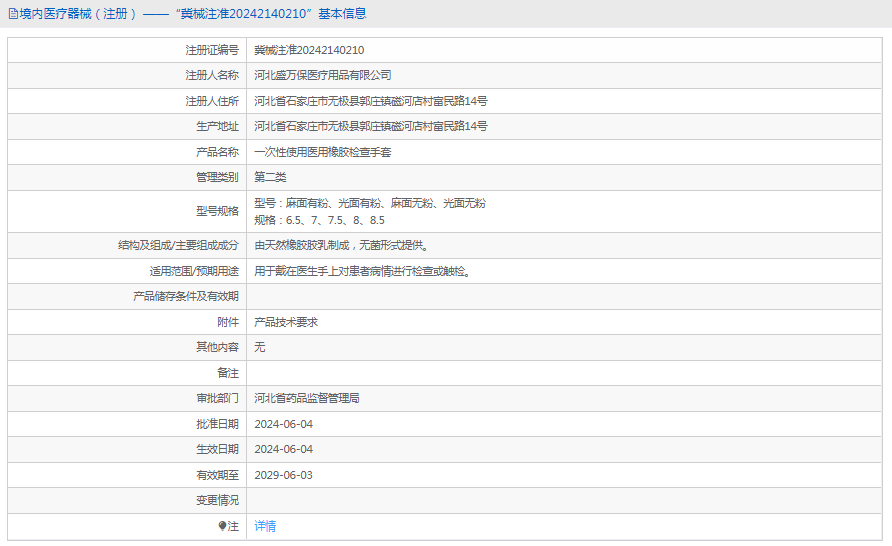Click the 第二类 category value
Image resolution: width=892 pixels, height=546 pixels.
(270, 177)
